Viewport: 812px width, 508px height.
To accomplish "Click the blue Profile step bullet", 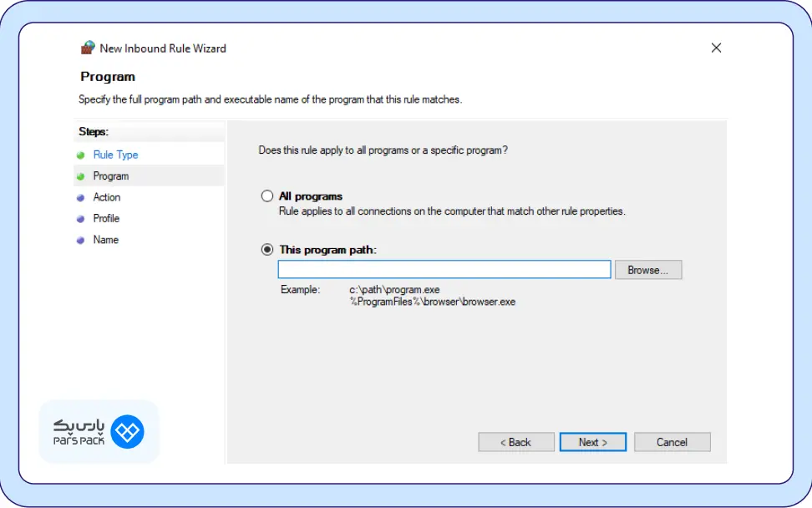I will [81, 219].
